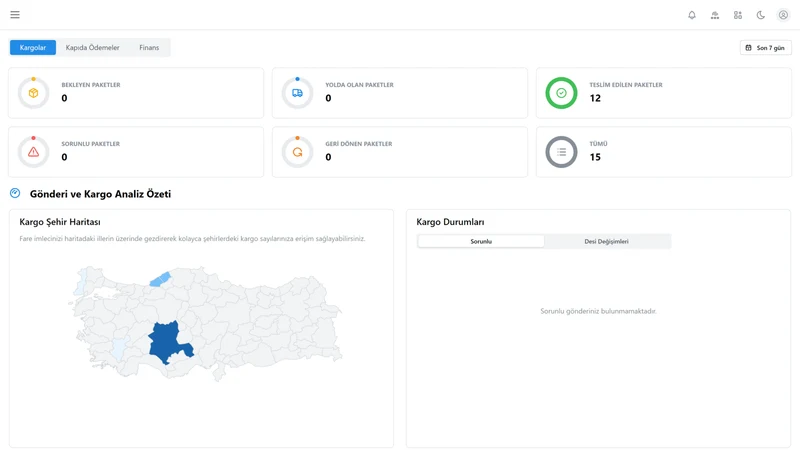Click the orange return arrow Geri Dönen icon
The width and height of the screenshot is (800, 450).
click(x=297, y=152)
